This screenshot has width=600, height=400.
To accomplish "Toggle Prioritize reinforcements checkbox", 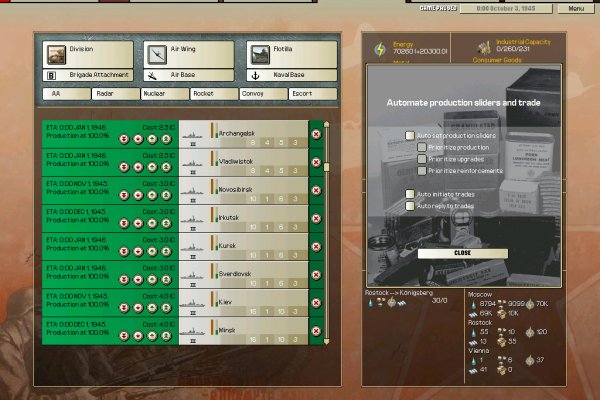I will (422, 171).
